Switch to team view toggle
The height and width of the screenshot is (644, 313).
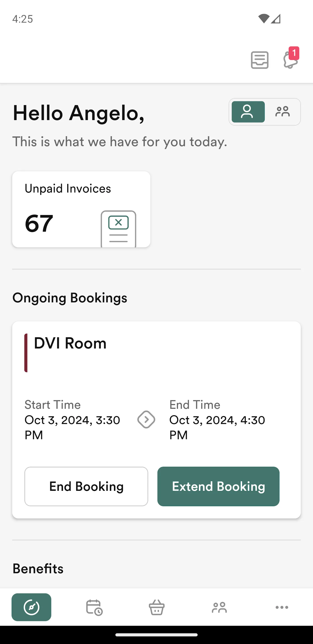click(x=283, y=112)
